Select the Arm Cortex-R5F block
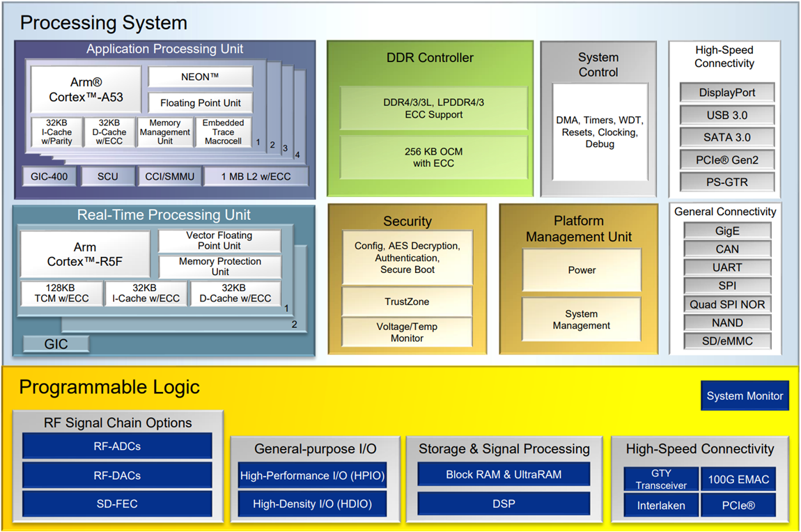Viewport: 801px width, 532px height. 85,254
